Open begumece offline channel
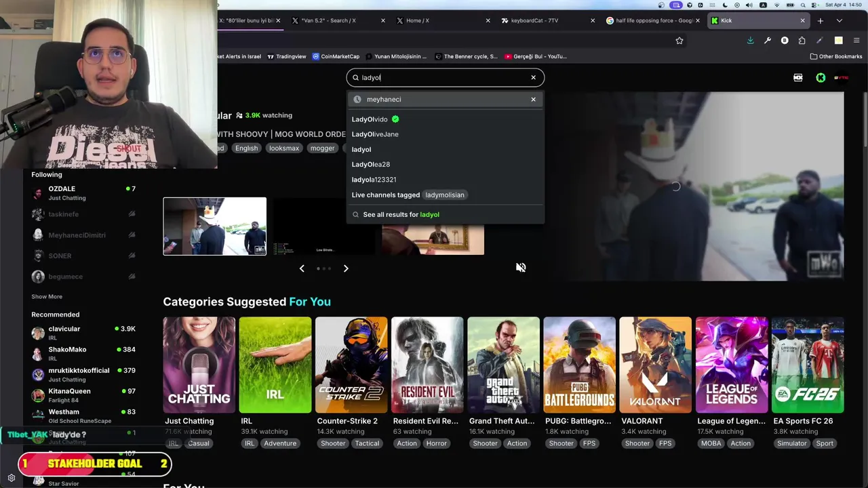 [83, 277]
